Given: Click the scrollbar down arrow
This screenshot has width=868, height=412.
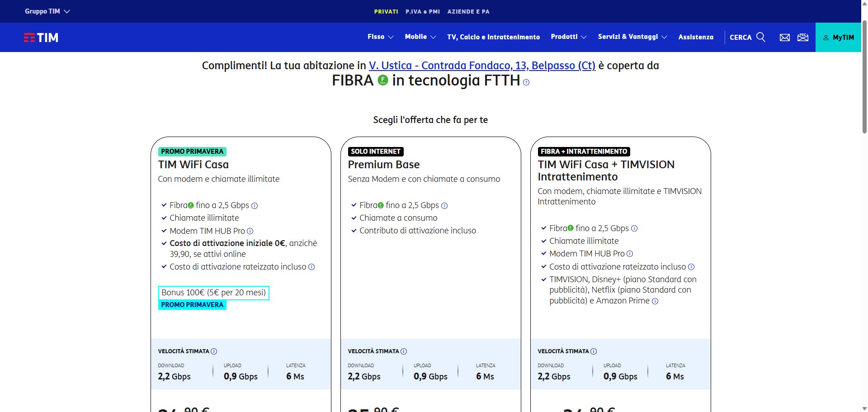Looking at the screenshot, I should point(864,408).
